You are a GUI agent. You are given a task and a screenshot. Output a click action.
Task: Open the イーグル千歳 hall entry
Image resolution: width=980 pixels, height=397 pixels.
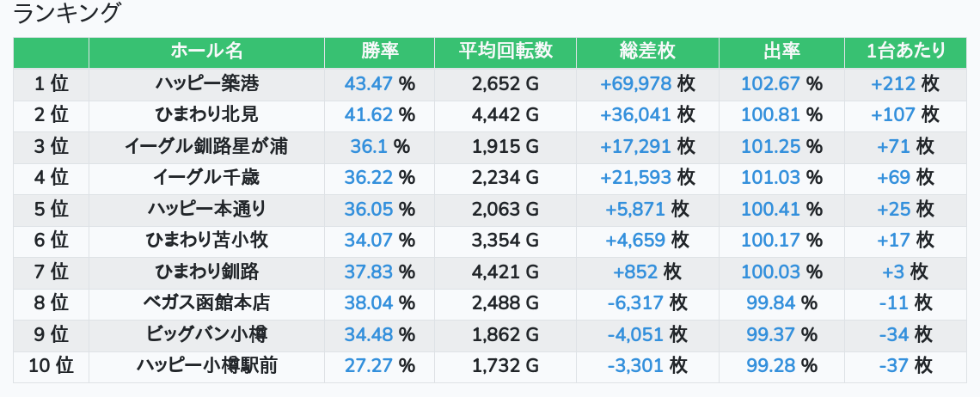[x=206, y=178]
